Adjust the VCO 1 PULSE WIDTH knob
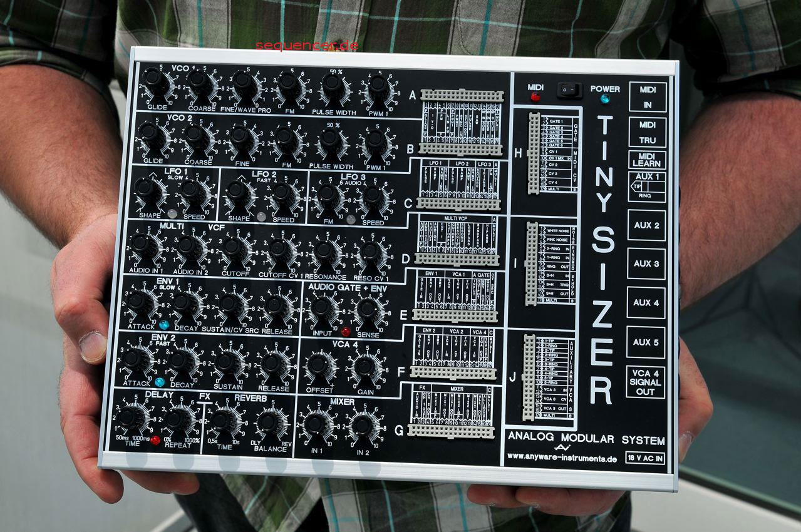The image size is (801, 532). [334, 85]
